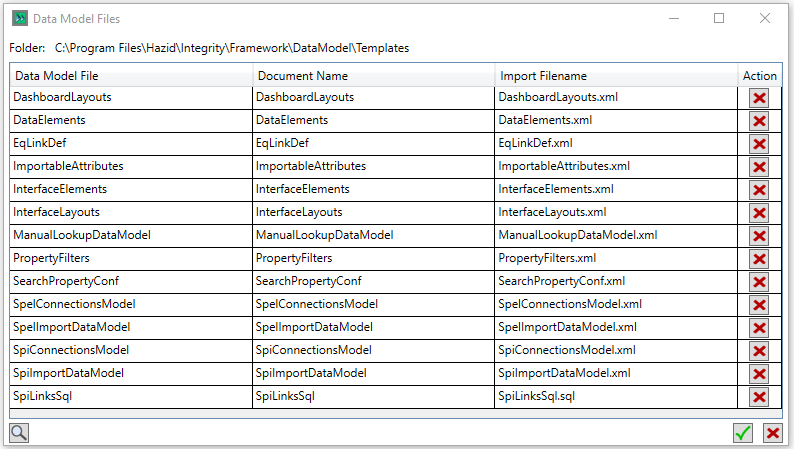Delete the InterfaceLayouts data model file

tap(759, 213)
